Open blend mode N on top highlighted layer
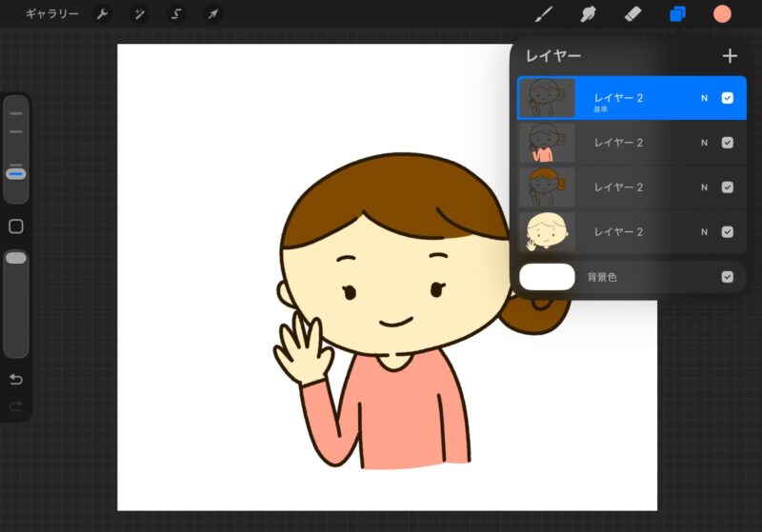Image resolution: width=762 pixels, height=532 pixels. tap(704, 98)
